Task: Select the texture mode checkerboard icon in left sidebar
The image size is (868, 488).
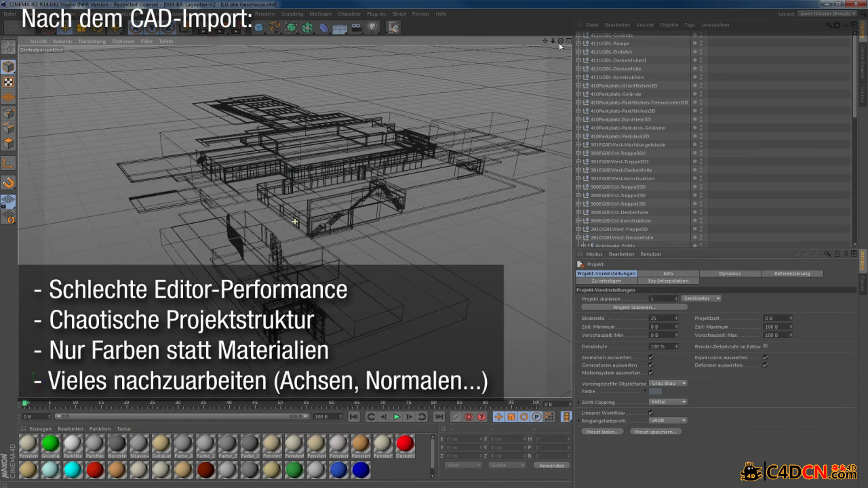Action: coord(8,82)
